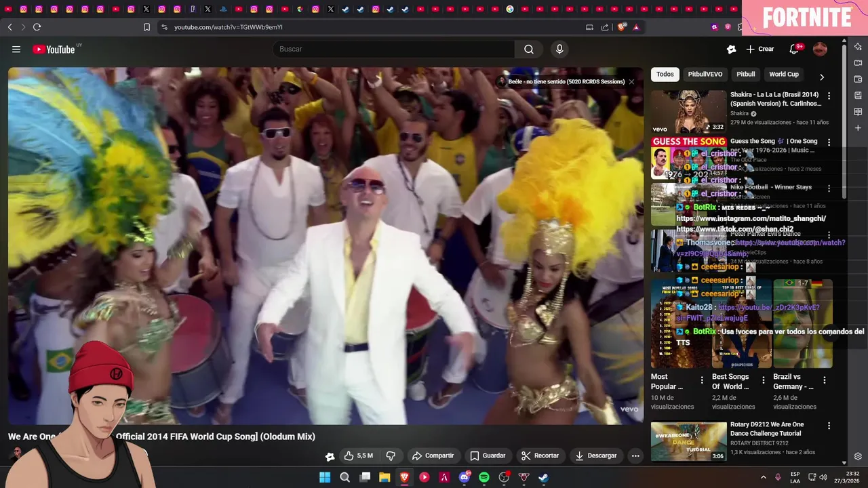Click the Brave sidebar sparkle icon

pos(858,46)
